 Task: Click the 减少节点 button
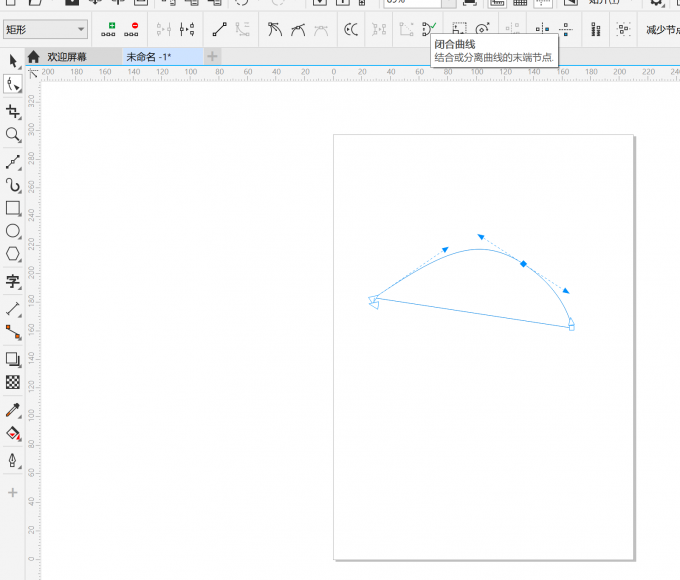click(x=660, y=30)
